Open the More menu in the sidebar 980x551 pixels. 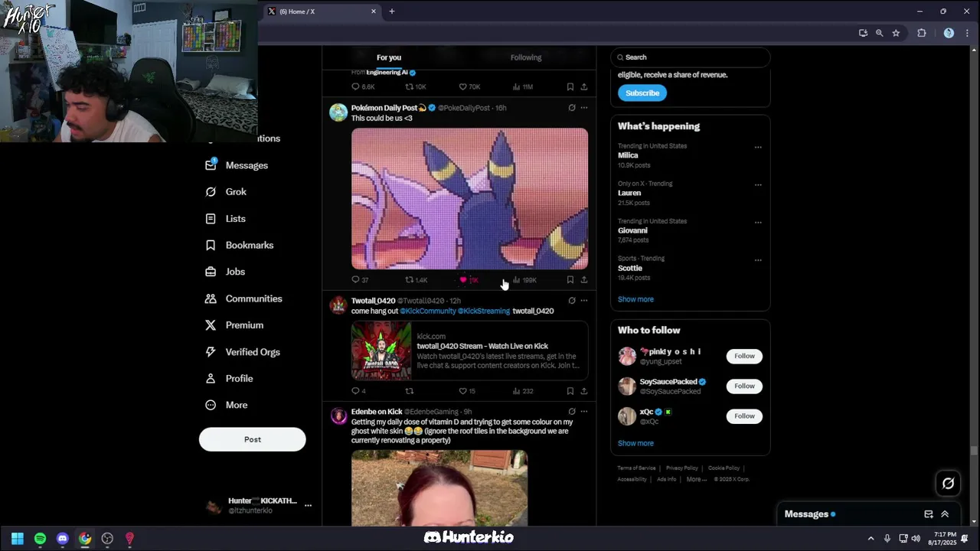pos(226,405)
